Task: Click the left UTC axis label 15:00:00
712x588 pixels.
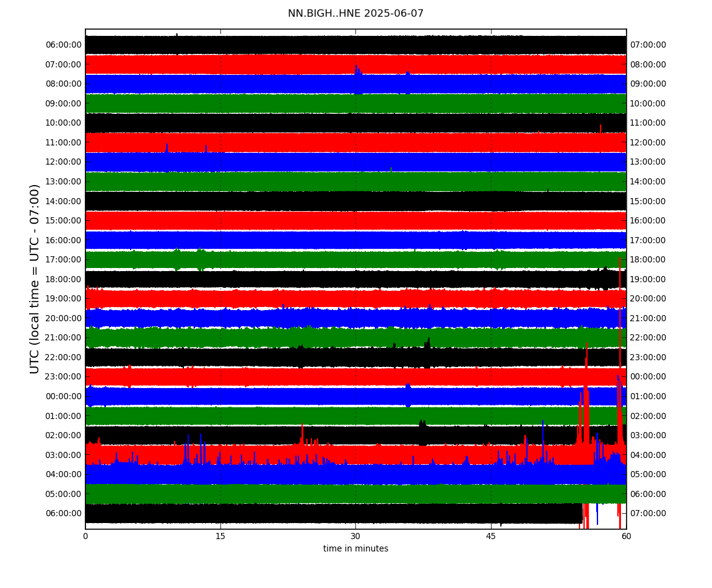Action: [64, 221]
